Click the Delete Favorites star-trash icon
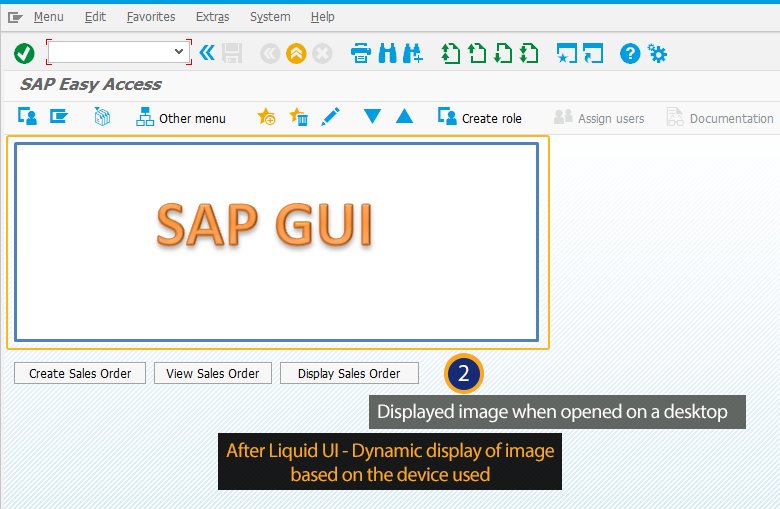The image size is (780, 509). 298,117
